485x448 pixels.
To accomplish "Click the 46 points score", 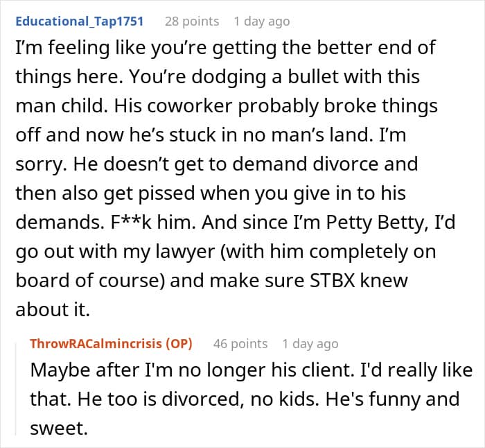I will tap(240, 343).
